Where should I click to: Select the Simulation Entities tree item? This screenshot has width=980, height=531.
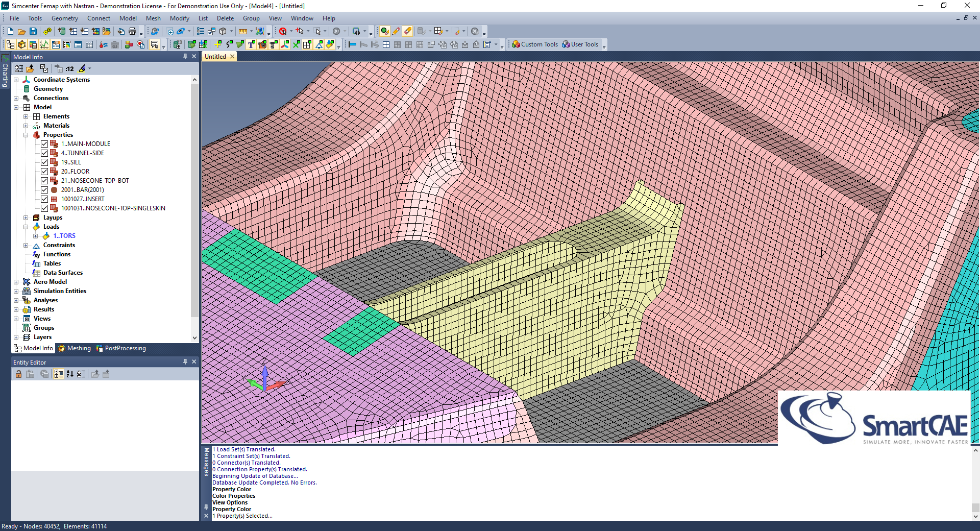pos(60,291)
